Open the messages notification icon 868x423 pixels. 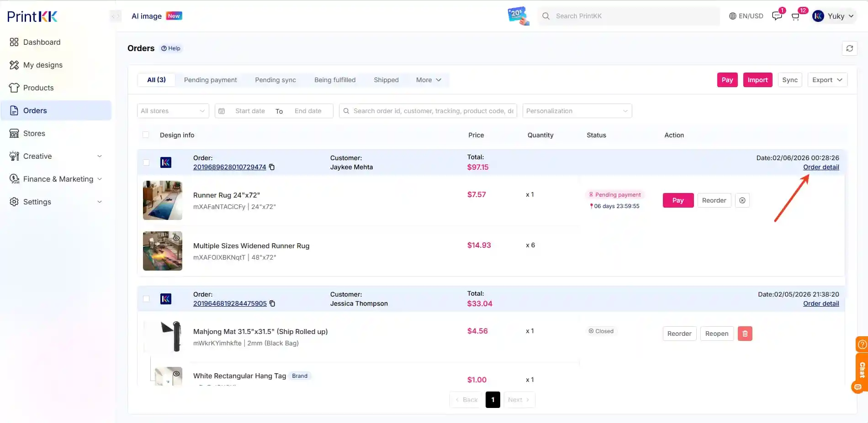pos(777,16)
